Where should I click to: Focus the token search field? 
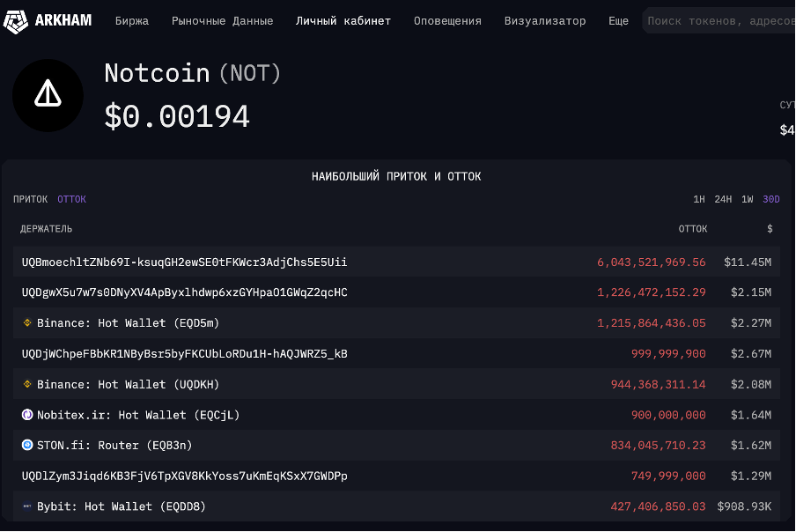pos(719,21)
